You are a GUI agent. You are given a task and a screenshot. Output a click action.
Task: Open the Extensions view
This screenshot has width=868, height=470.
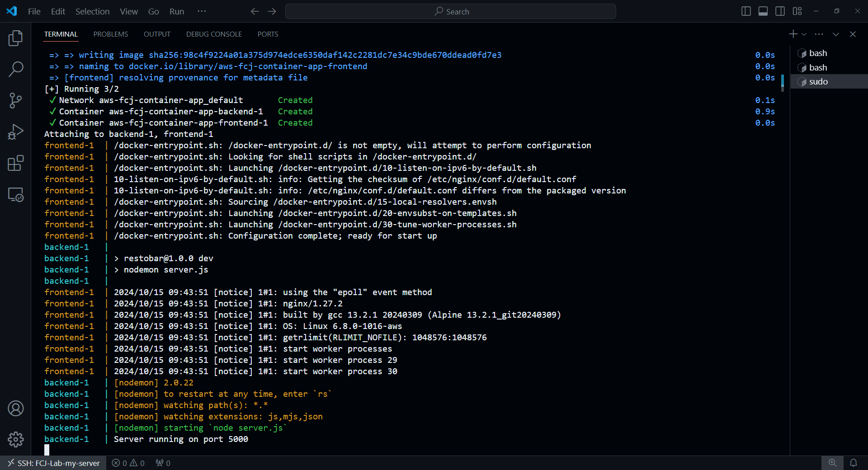(x=15, y=163)
